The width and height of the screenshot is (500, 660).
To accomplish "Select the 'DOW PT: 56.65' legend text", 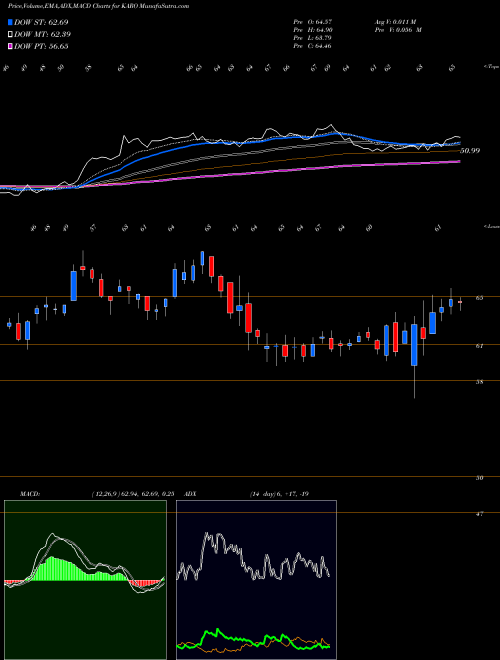I will [x=41, y=46].
